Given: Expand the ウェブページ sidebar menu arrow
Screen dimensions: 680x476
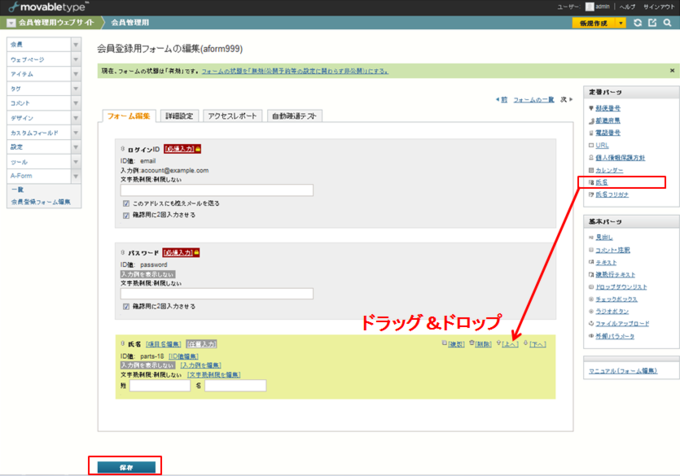Looking at the screenshot, I should [76, 60].
